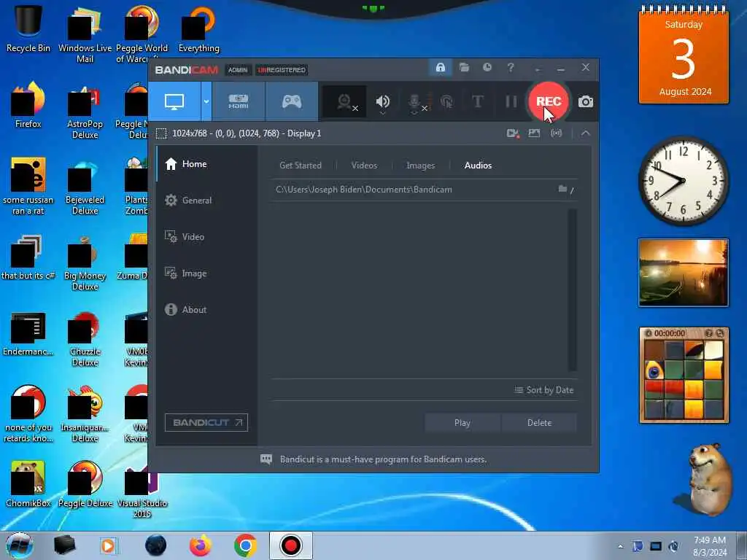The width and height of the screenshot is (747, 560).
Task: Click the ADMIN badge in title bar
Action: pyautogui.click(x=238, y=70)
